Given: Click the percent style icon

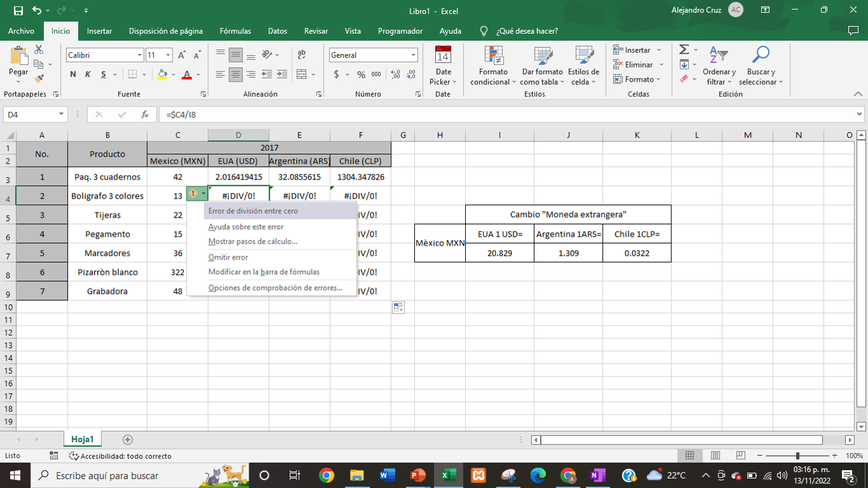Looking at the screenshot, I should pyautogui.click(x=361, y=74).
